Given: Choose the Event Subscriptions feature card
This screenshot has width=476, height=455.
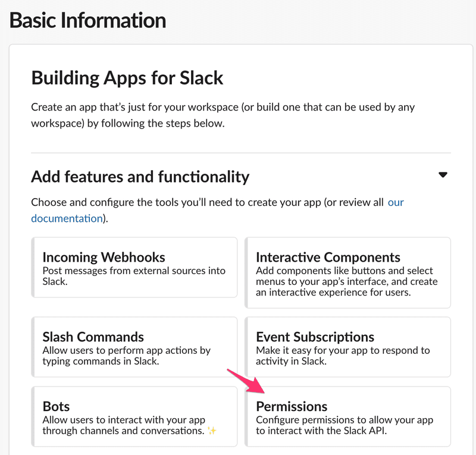Looking at the screenshot, I should [x=347, y=347].
